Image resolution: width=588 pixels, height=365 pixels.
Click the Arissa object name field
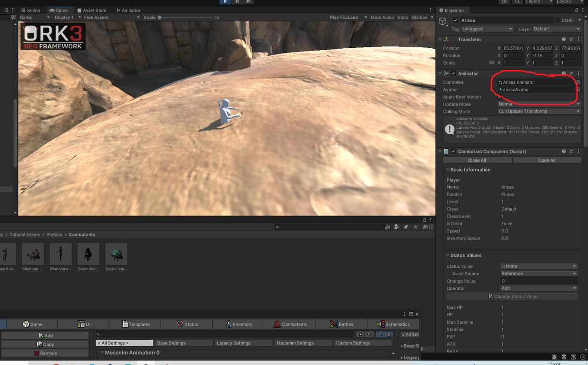click(507, 20)
